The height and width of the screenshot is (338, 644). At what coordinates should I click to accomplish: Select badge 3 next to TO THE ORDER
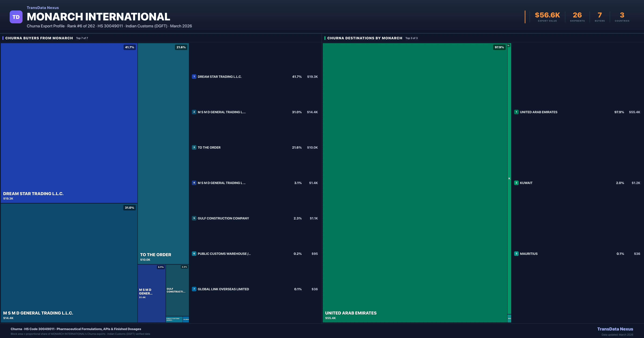click(194, 148)
